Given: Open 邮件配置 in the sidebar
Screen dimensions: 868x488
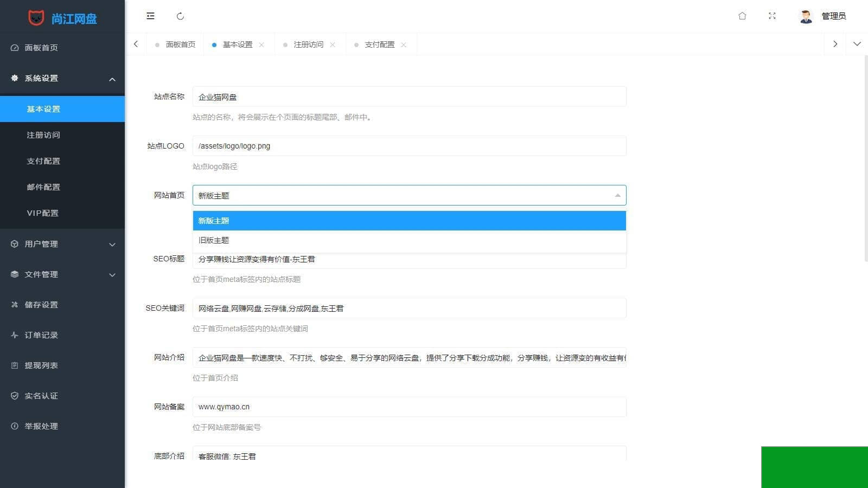Looking at the screenshot, I should [62, 187].
